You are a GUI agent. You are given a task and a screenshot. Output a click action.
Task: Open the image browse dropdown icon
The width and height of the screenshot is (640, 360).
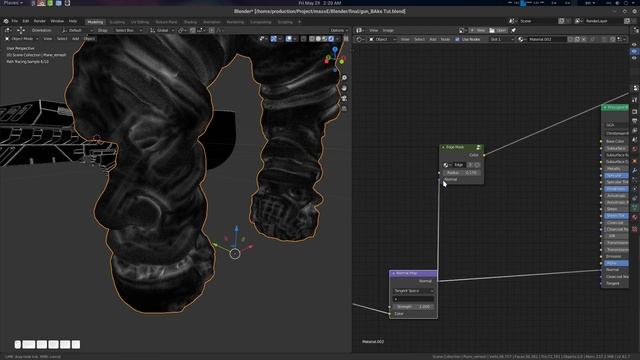[x=463, y=30]
